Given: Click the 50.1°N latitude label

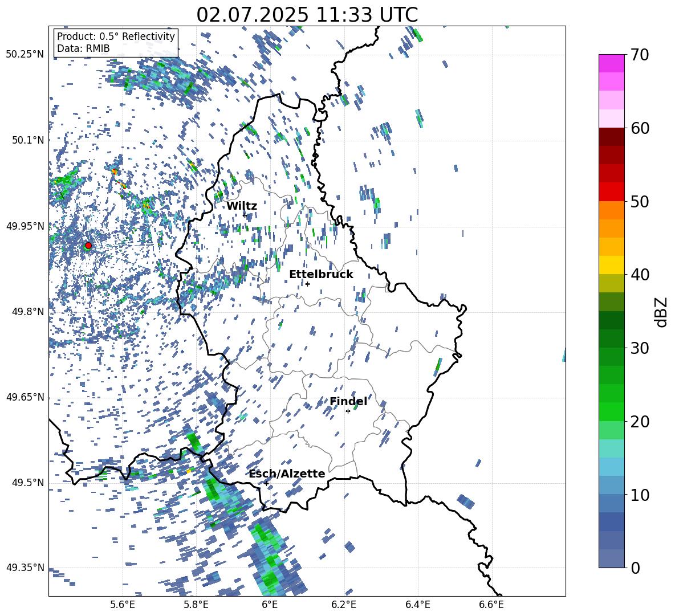Looking at the screenshot, I should click(x=27, y=140).
